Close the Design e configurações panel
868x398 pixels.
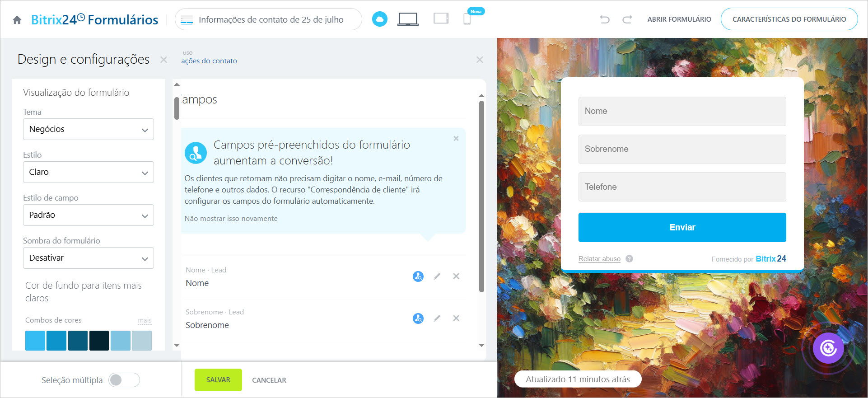[163, 60]
